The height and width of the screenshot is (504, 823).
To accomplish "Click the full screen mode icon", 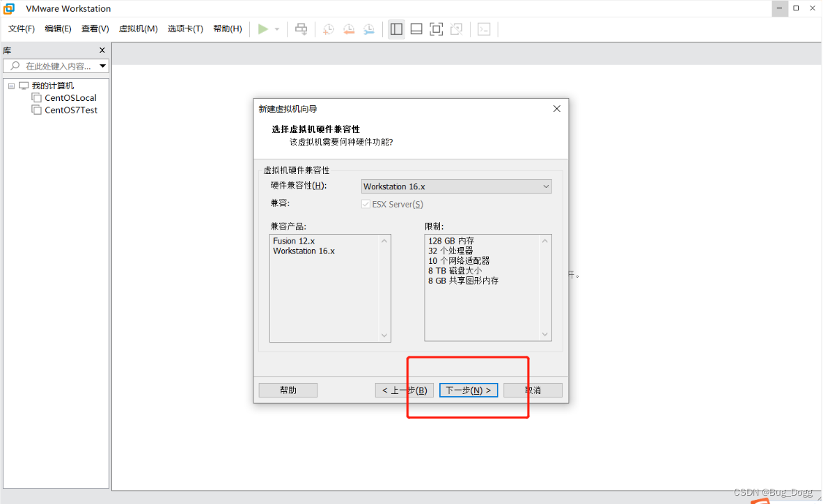I will (x=436, y=29).
